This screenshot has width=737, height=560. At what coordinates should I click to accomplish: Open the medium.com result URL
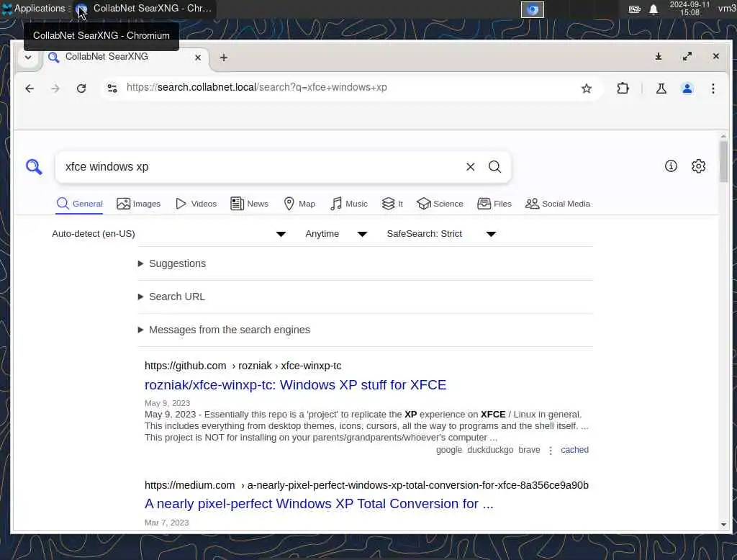coord(366,485)
